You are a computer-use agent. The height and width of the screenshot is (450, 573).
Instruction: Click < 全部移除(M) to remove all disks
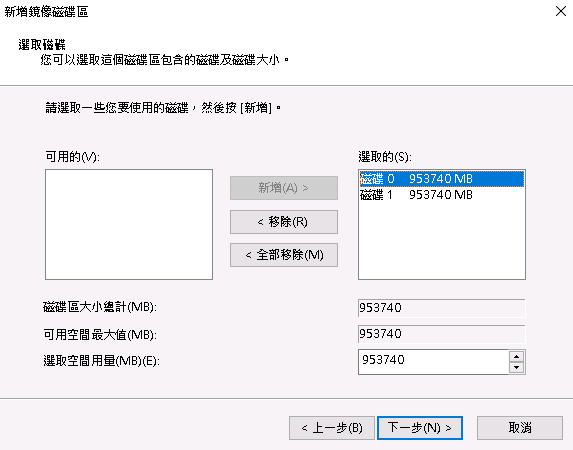(x=284, y=255)
